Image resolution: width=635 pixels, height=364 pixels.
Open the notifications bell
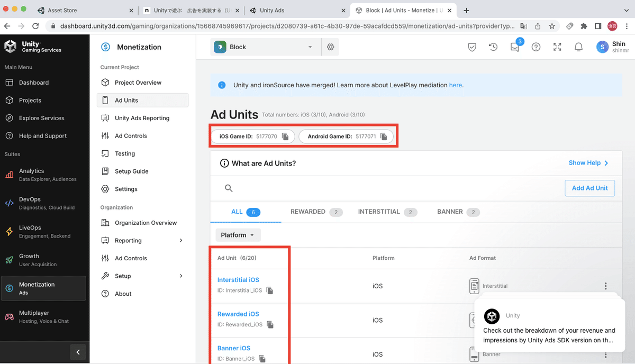click(578, 47)
